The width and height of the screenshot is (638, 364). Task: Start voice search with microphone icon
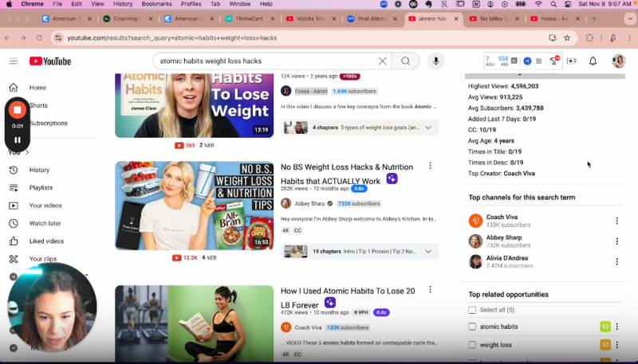point(435,61)
